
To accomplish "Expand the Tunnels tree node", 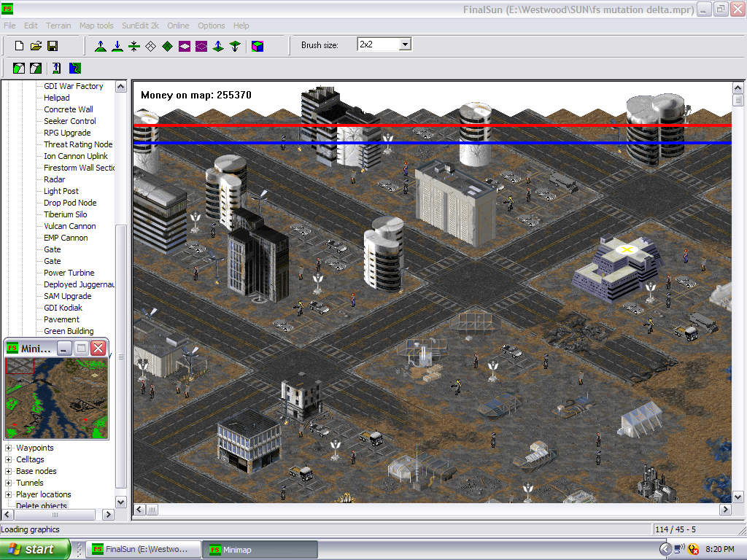I will click(x=8, y=483).
